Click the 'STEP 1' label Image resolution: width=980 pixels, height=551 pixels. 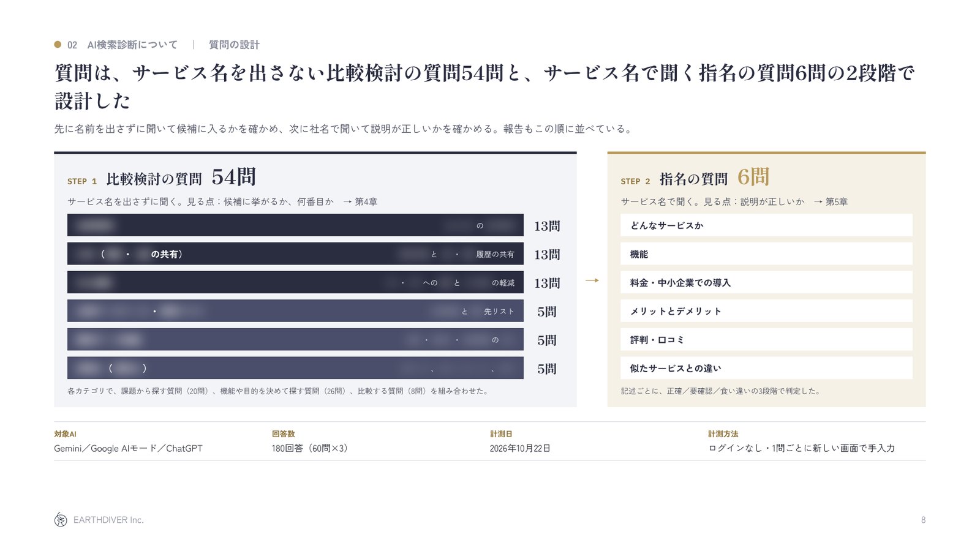pyautogui.click(x=82, y=181)
